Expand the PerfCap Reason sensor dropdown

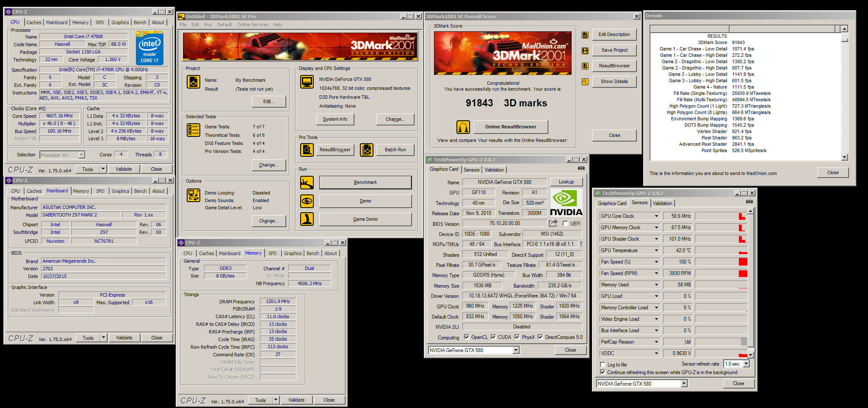pyautogui.click(x=656, y=342)
